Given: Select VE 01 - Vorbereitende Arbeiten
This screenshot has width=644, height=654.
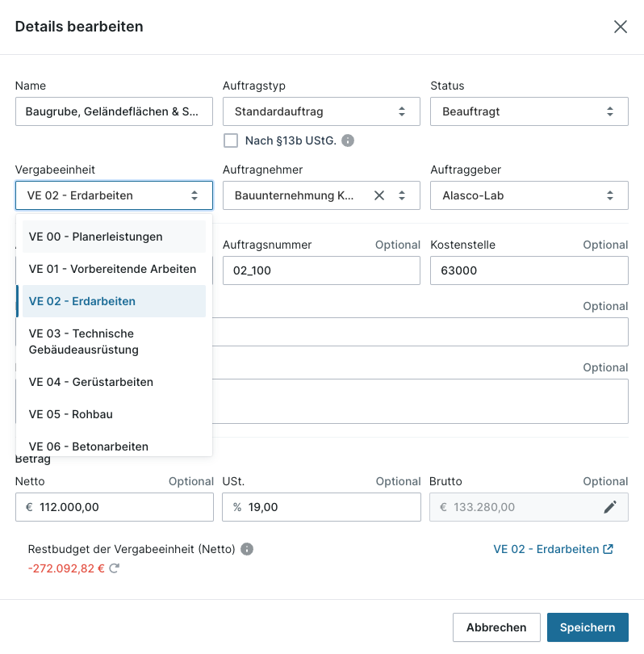Looking at the screenshot, I should click(114, 269).
